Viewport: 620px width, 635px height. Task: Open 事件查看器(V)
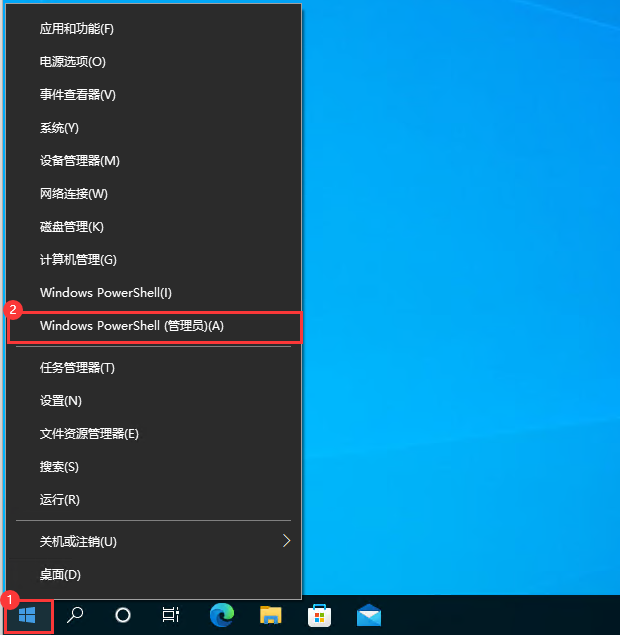pyautogui.click(x=153, y=95)
